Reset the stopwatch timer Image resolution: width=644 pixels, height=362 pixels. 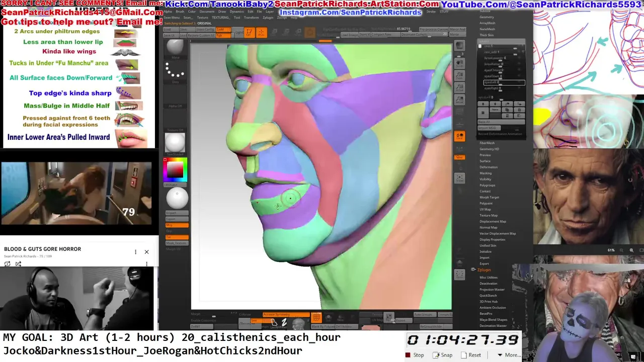pos(471,355)
